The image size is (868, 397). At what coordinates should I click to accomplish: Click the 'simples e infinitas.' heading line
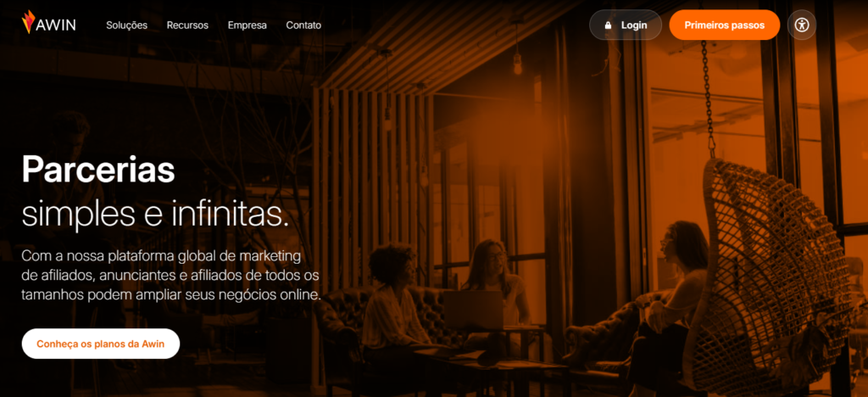pos(155,213)
